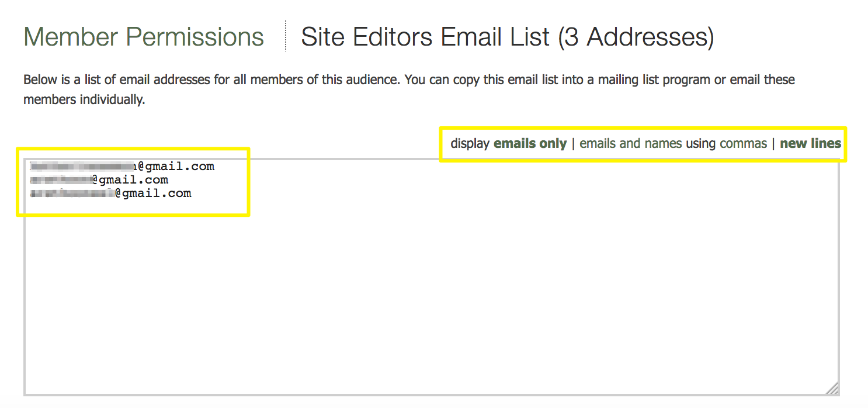This screenshot has height=408, width=868.
Task: Click '@gmail.com' in the last email address
Action: [x=153, y=193]
